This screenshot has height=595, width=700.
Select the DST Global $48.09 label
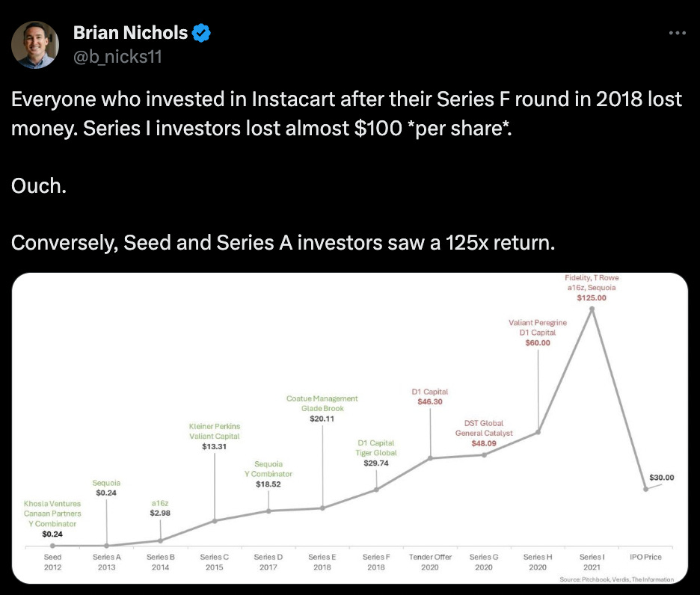point(484,433)
